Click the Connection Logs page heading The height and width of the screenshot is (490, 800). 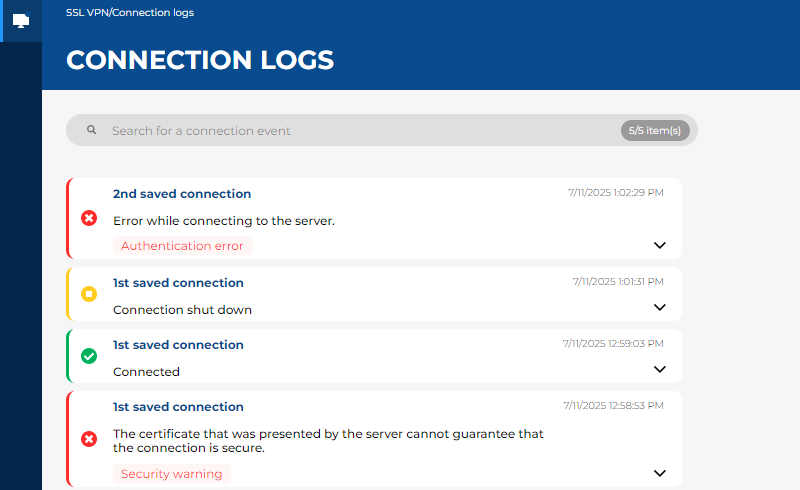tap(200, 60)
